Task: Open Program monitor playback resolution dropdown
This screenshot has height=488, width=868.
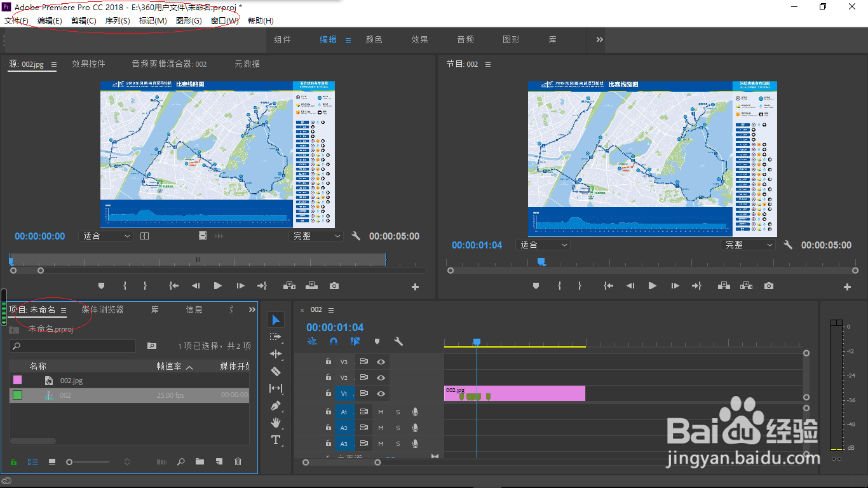Action: tap(749, 245)
